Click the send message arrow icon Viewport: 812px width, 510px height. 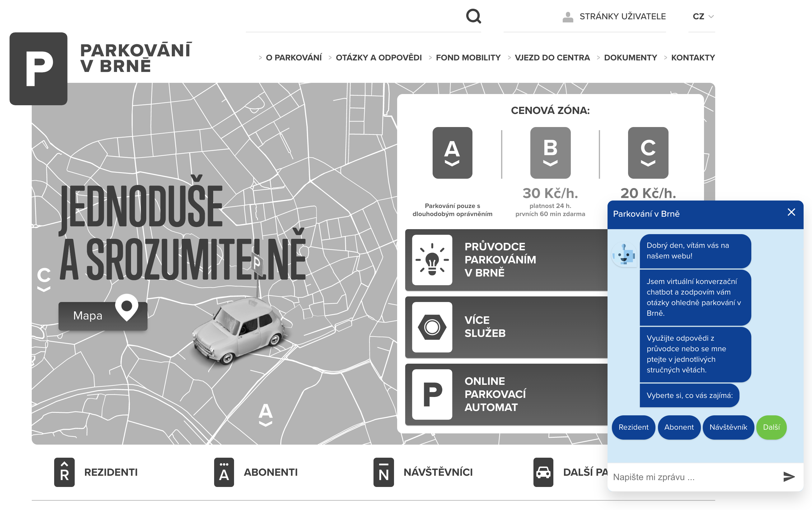[789, 477]
